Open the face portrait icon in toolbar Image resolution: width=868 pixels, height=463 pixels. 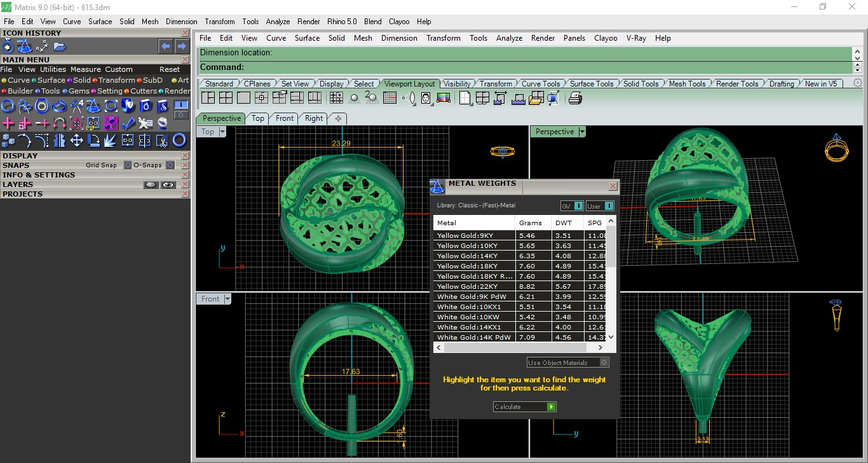(x=426, y=98)
